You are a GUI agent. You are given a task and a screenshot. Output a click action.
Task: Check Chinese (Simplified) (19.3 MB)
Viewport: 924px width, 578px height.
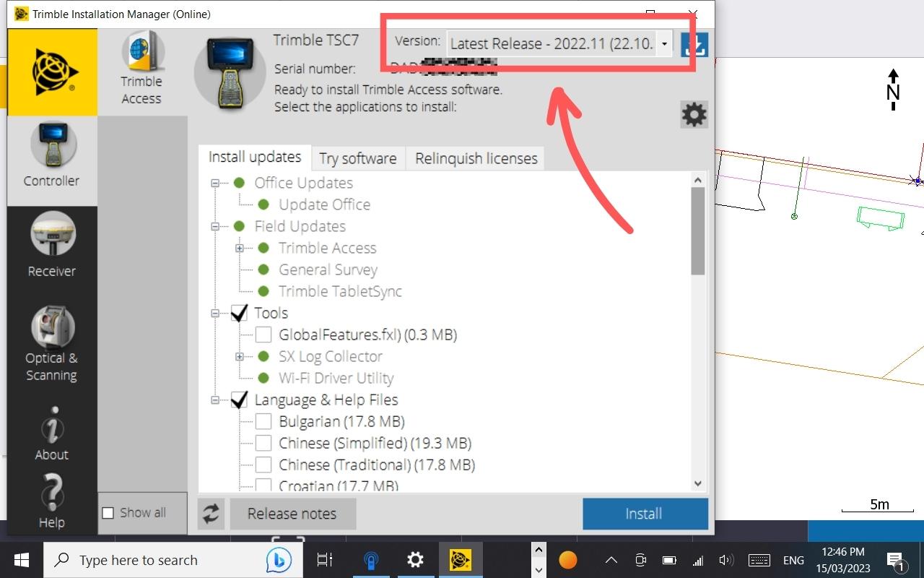pyautogui.click(x=263, y=443)
